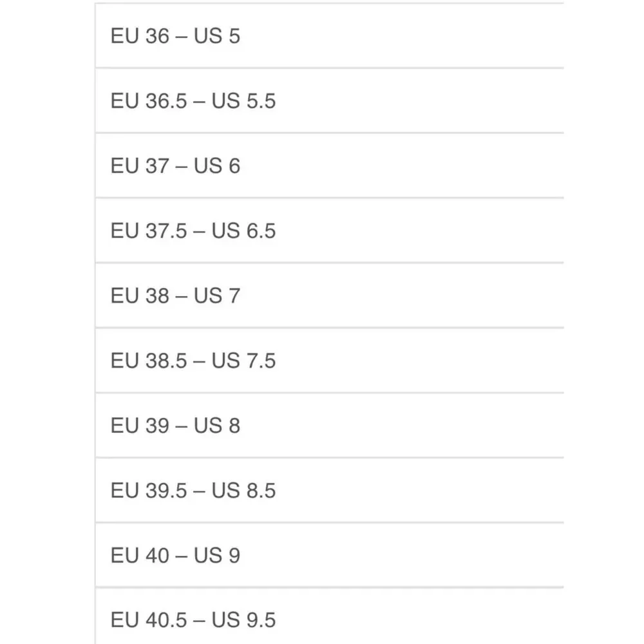Pick EU 39 – US 8 from list
Viewport: 644px width, 644px height.
coord(329,426)
